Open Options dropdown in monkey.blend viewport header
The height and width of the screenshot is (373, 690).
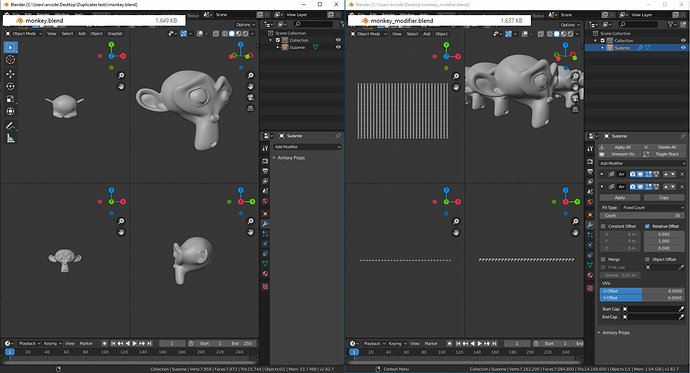click(x=245, y=25)
